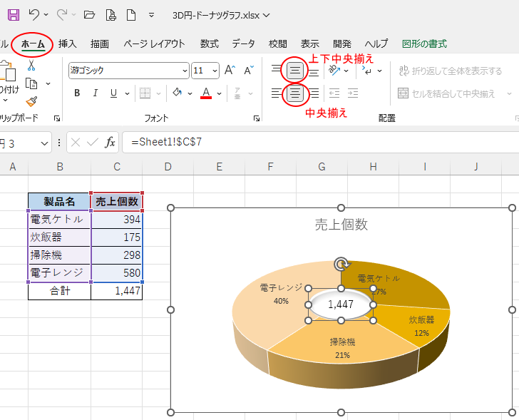Select the Format Painter brush

coord(31,101)
